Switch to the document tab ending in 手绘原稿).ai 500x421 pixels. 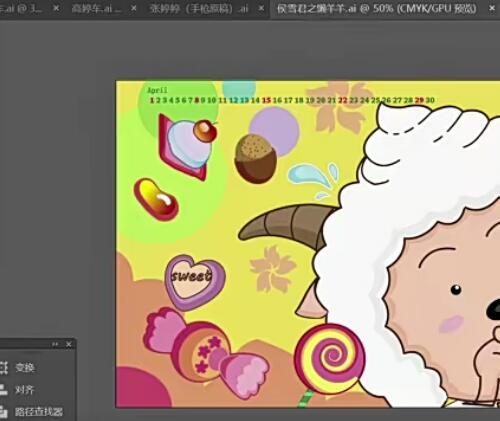coord(199,9)
